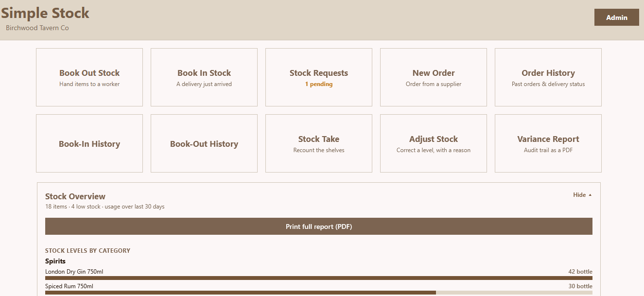Open Book-Out History

[x=204, y=143]
